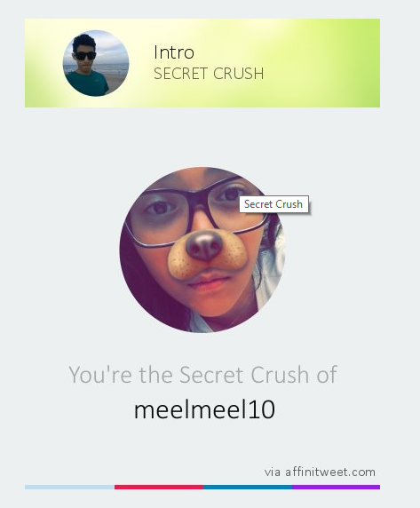420x508 pixels.
Task: Click the sunglasses on header avatar
Action: click(x=86, y=56)
